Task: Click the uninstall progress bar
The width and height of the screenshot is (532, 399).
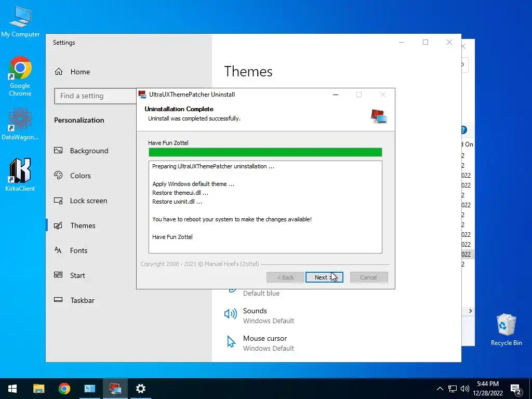Action: click(x=265, y=152)
